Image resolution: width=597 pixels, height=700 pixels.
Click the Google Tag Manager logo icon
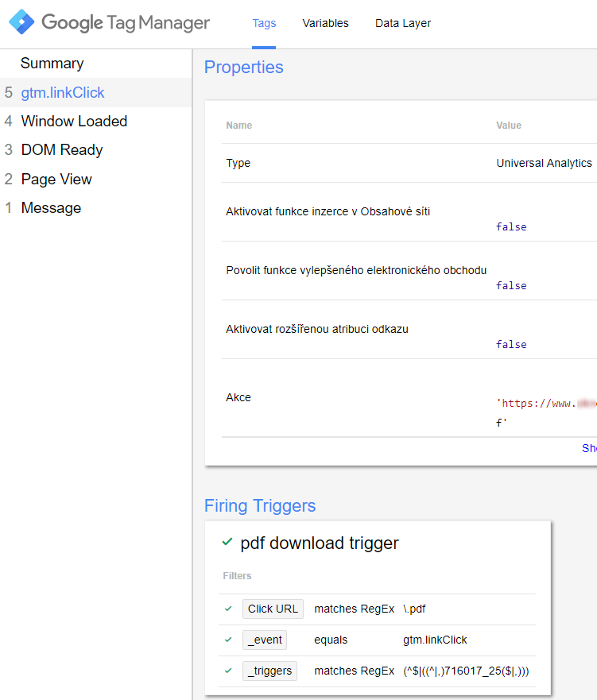(21, 22)
